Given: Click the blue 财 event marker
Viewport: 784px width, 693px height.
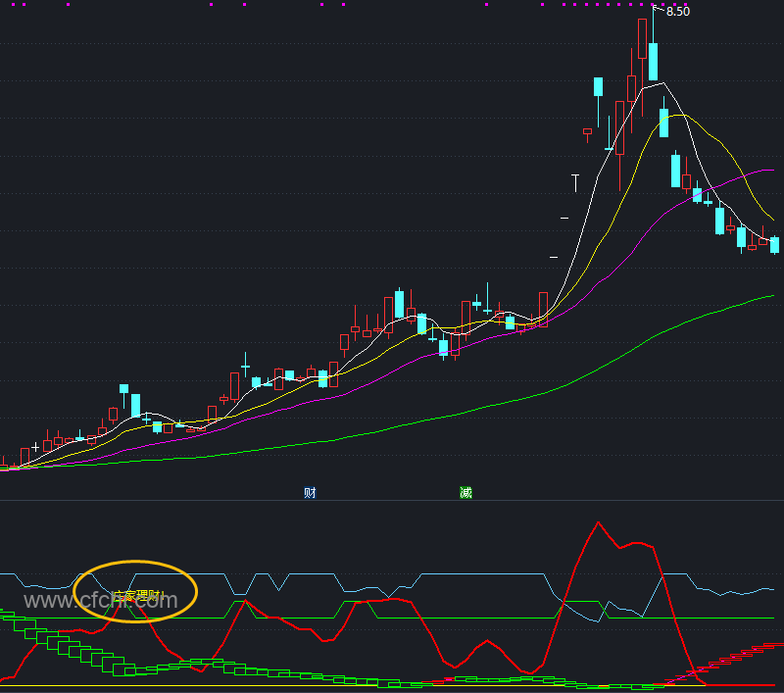Looking at the screenshot, I should tap(310, 492).
